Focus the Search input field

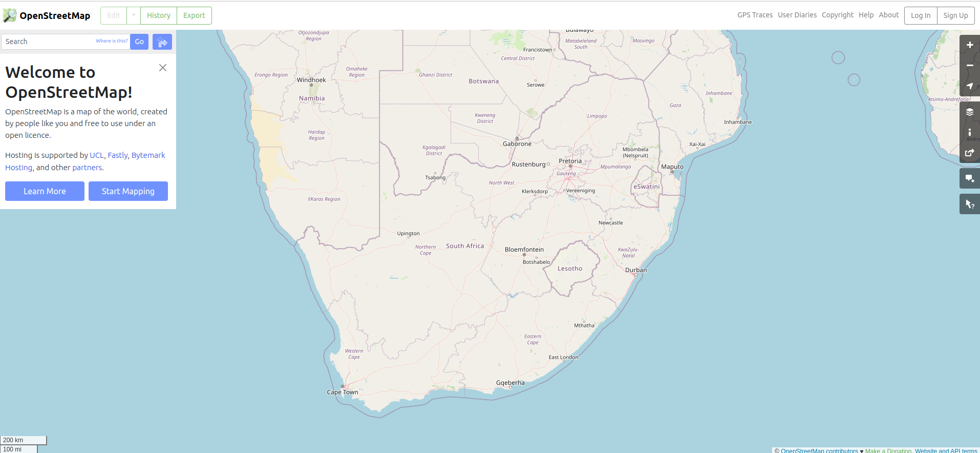tap(49, 42)
